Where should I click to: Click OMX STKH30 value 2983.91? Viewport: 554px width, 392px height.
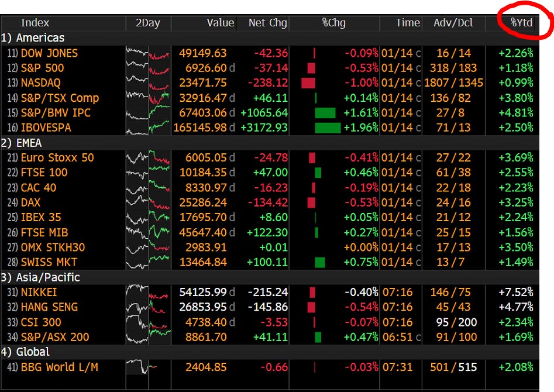click(206, 247)
